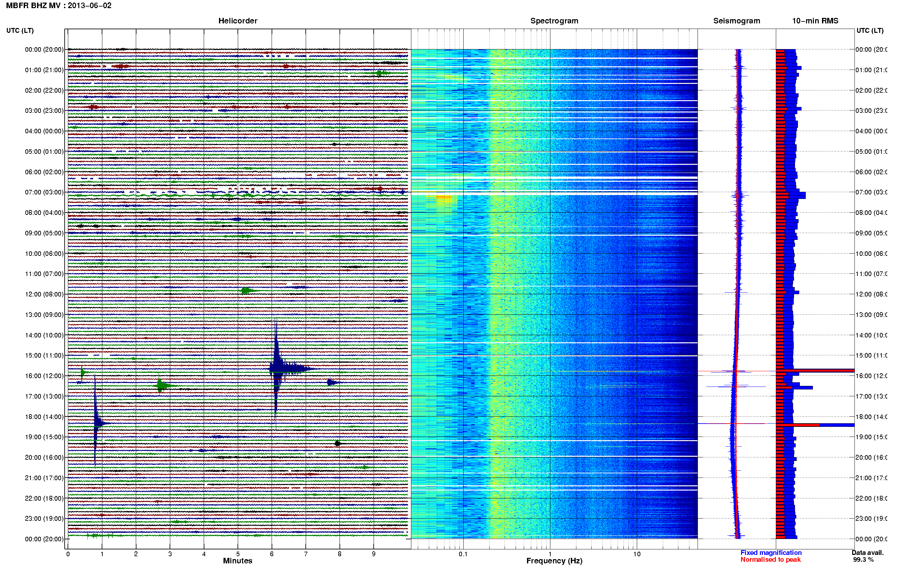
Task: Click the yellow-orange spectrogram patch near 07:10
Action: [444, 199]
